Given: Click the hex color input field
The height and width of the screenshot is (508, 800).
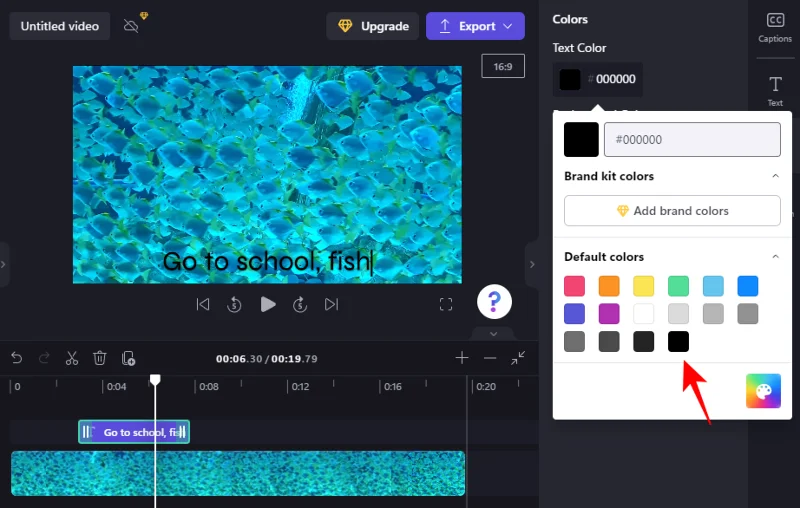Looking at the screenshot, I should click(692, 139).
